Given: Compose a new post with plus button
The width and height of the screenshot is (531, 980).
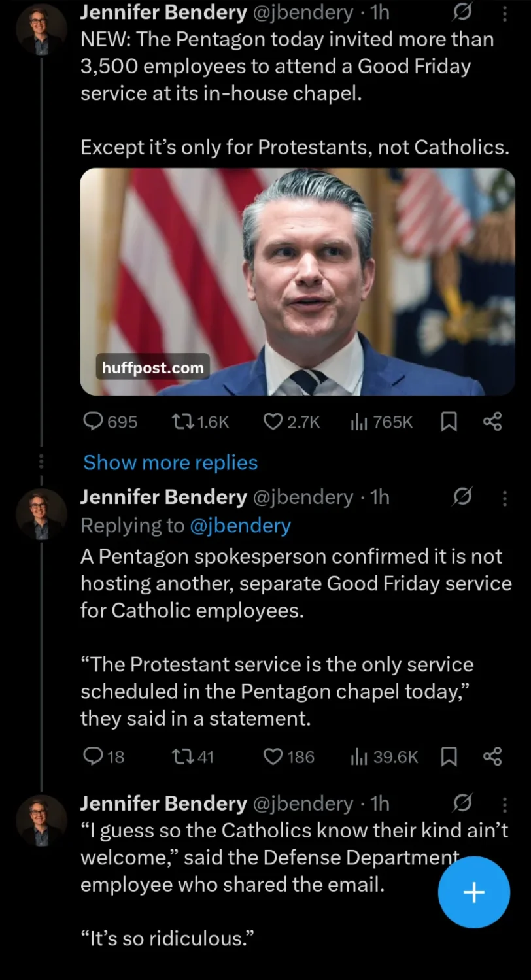Looking at the screenshot, I should click(x=473, y=892).
